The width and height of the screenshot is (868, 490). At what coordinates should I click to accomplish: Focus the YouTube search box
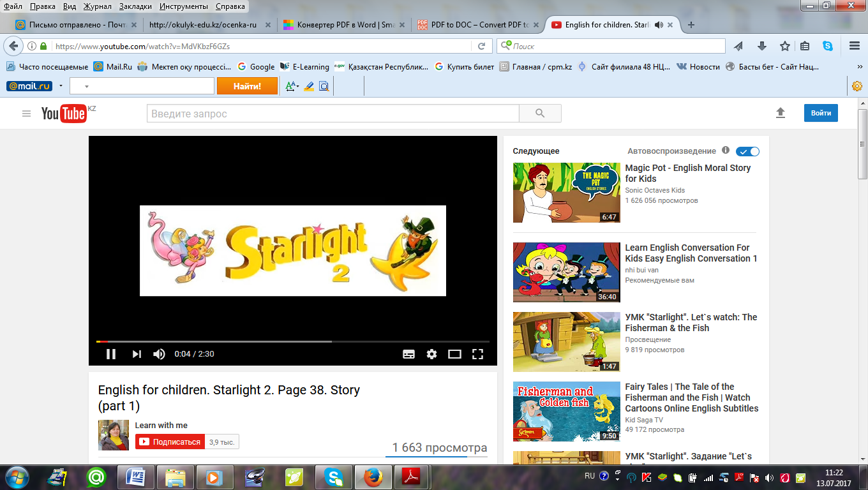333,114
